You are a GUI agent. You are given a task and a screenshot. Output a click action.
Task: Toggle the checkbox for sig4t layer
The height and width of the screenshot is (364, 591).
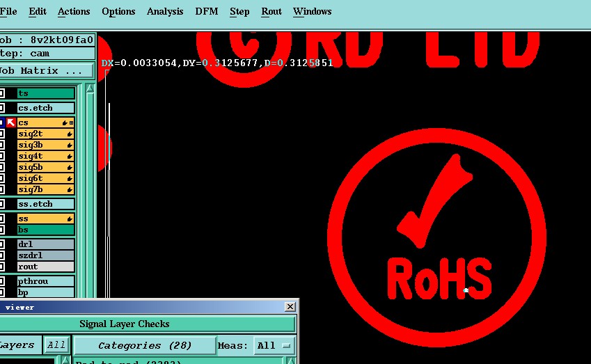point(2,156)
